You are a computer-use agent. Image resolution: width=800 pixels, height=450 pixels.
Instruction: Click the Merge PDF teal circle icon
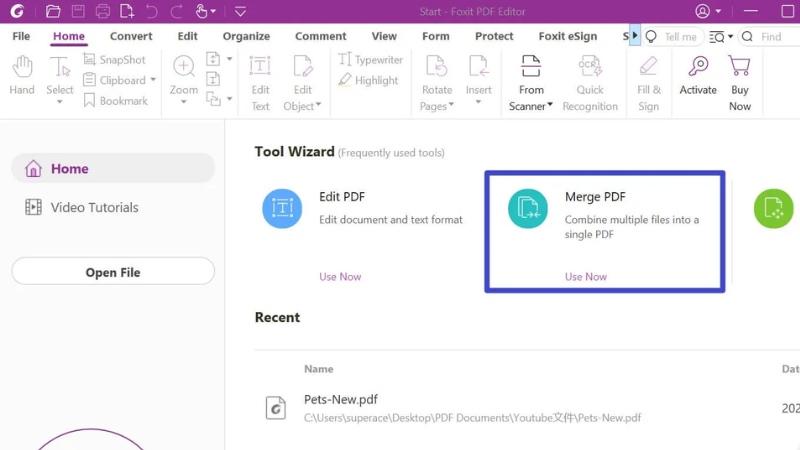528,208
